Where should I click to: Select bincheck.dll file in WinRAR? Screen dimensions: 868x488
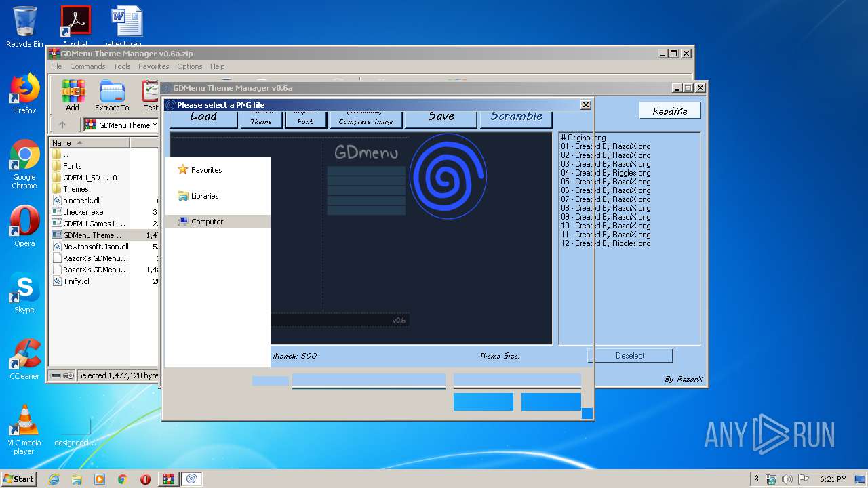click(82, 201)
